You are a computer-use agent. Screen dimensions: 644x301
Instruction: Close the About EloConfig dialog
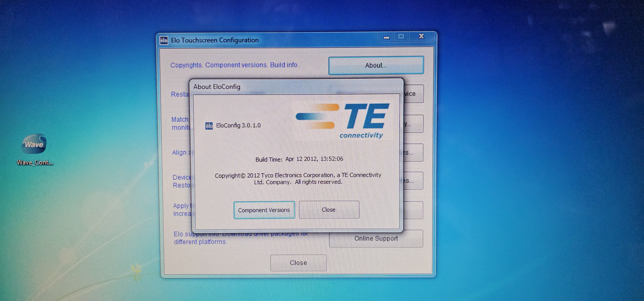click(329, 210)
